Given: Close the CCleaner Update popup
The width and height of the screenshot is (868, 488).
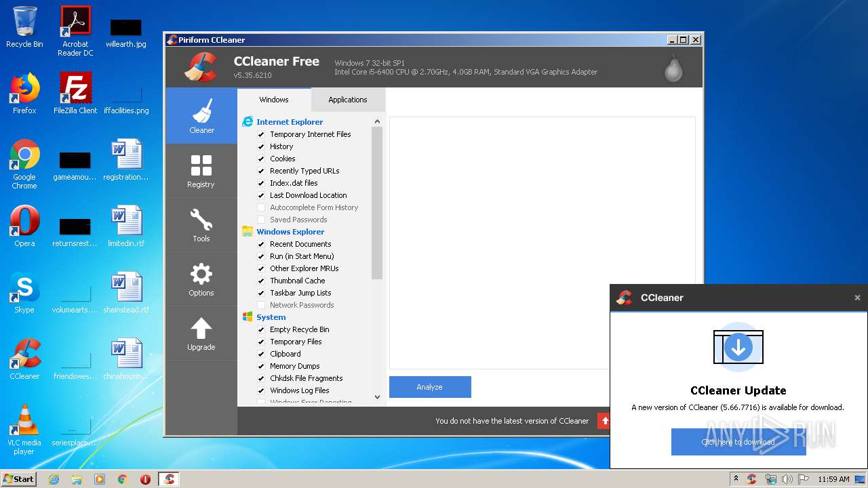Looking at the screenshot, I should point(857,298).
